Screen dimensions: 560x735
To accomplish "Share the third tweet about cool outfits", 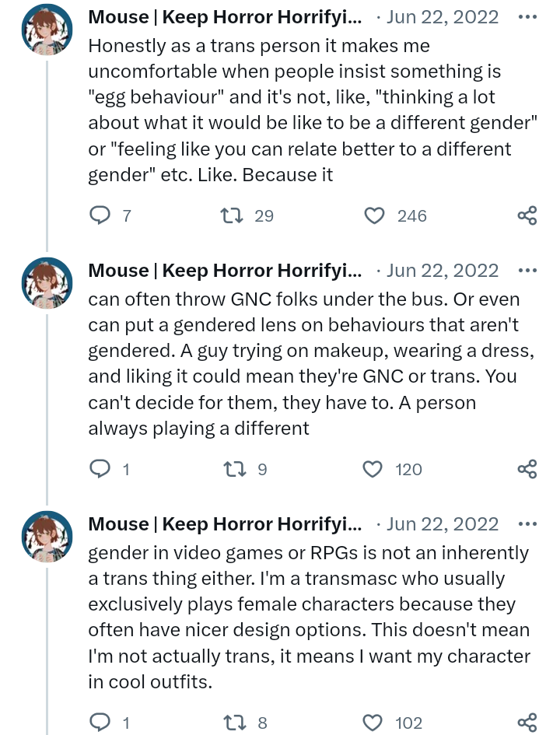I will [527, 723].
